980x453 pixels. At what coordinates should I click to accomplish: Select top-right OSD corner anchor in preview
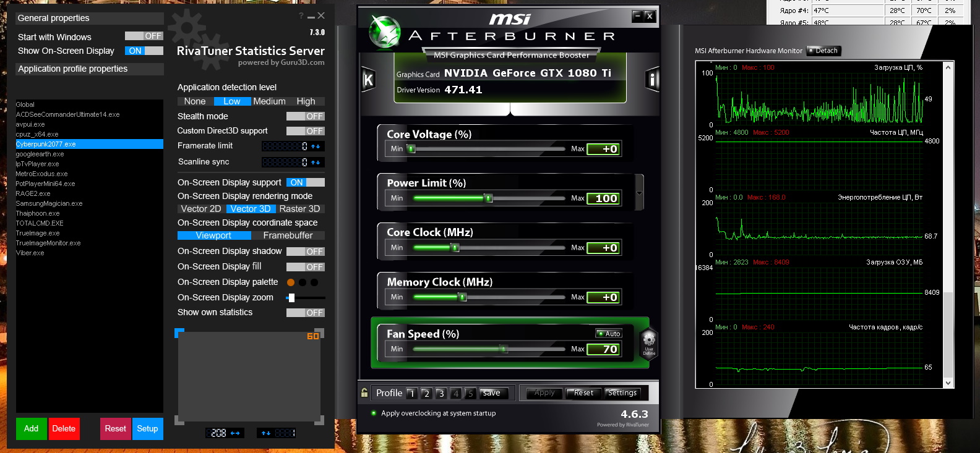319,333
